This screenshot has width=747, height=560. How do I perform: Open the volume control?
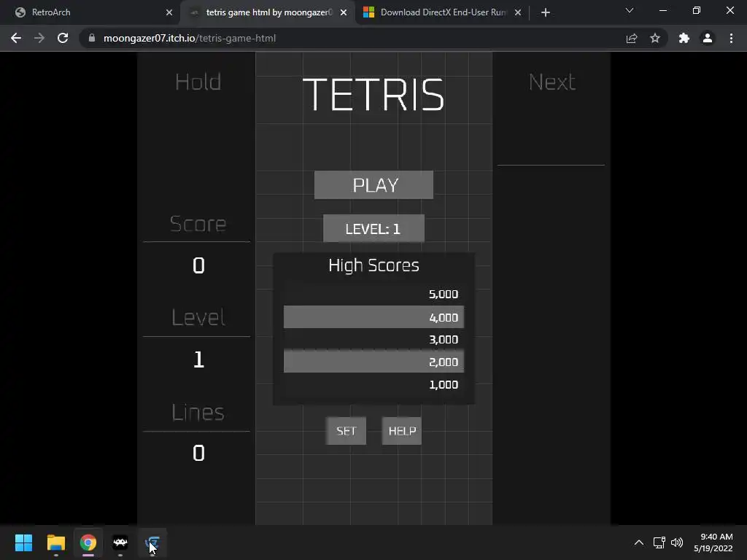(x=676, y=542)
